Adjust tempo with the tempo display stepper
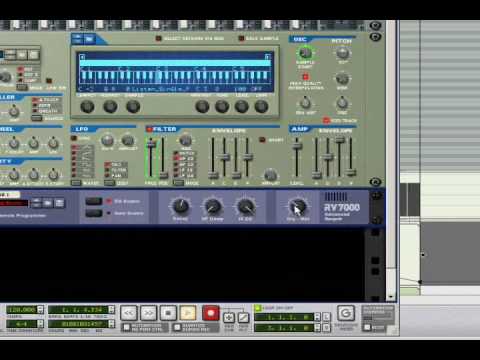The width and height of the screenshot is (480, 360). click(40, 310)
